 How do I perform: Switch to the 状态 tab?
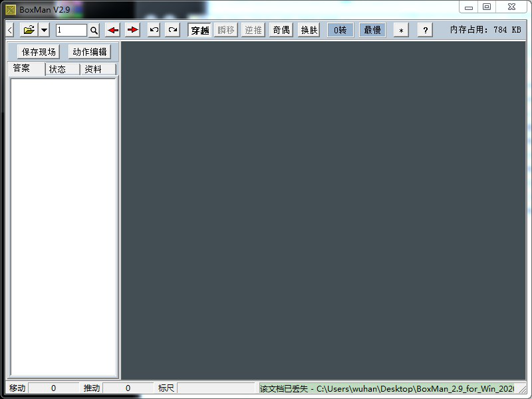coord(58,69)
